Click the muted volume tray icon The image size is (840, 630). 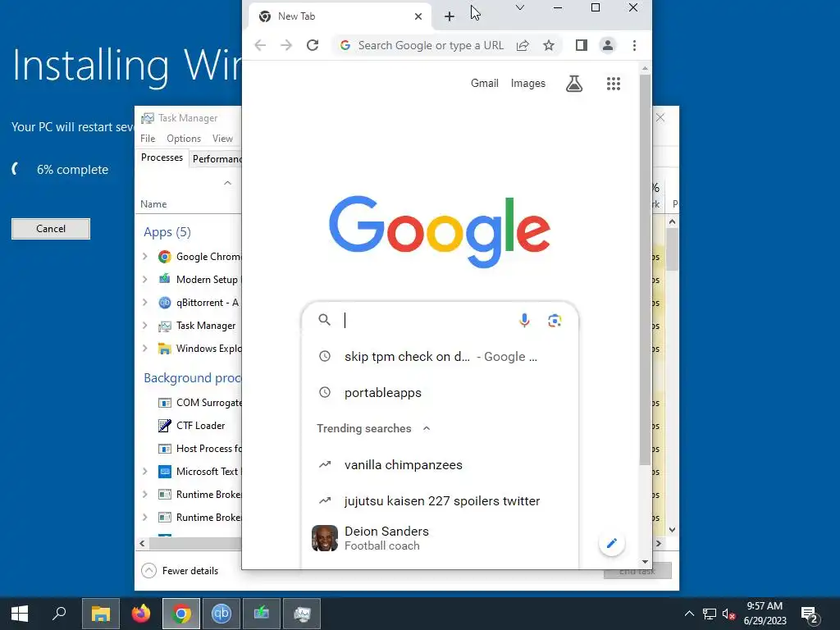pos(728,614)
